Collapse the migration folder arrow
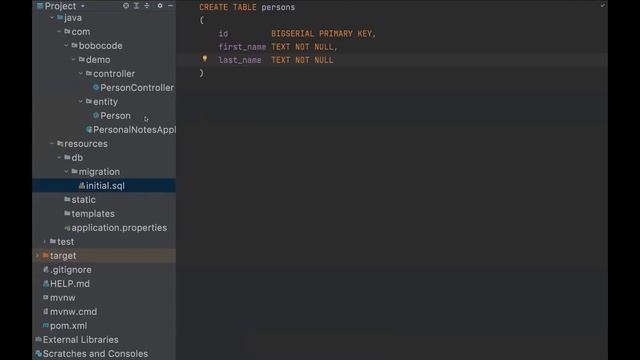The image size is (640, 360). click(66, 171)
